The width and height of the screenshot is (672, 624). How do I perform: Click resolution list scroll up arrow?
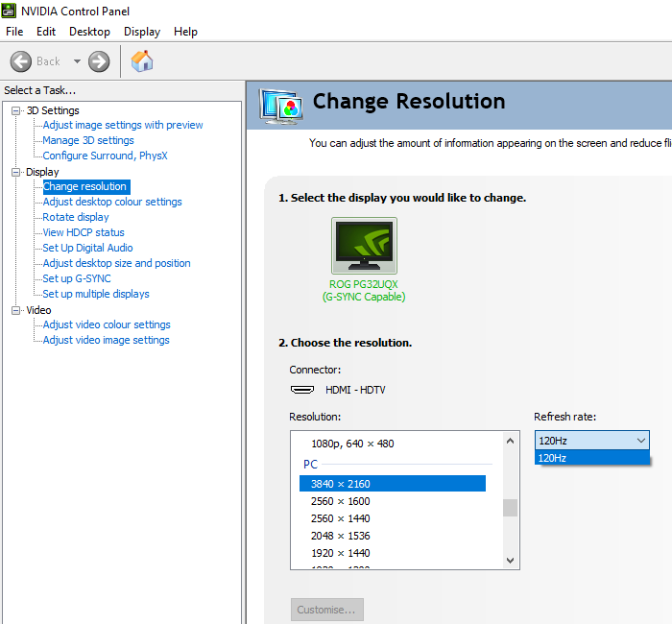(x=510, y=441)
